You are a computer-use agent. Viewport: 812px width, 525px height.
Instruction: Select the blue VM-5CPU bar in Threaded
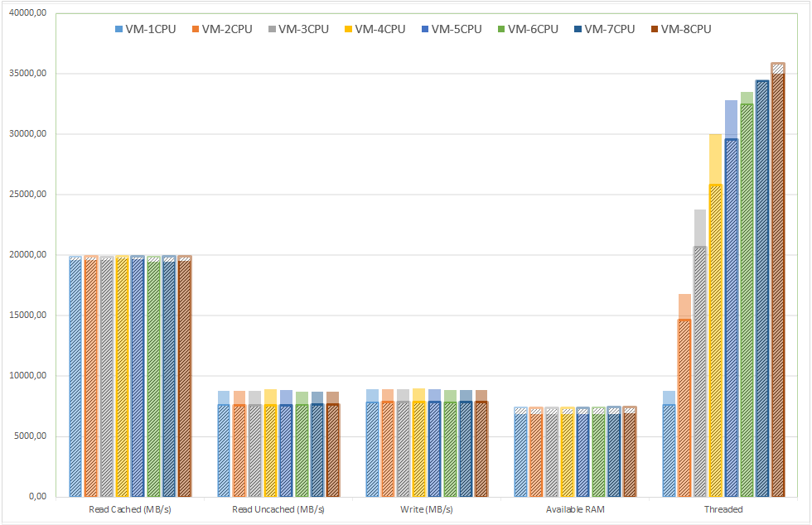[731, 299]
